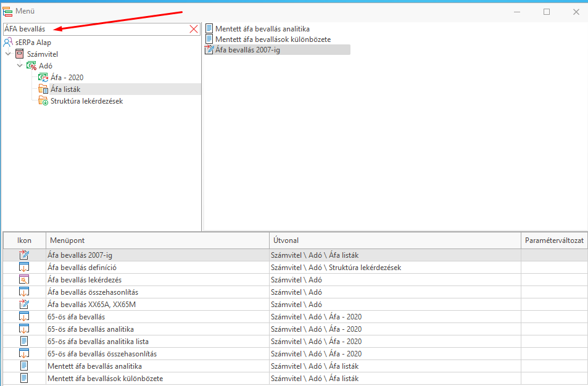The height and width of the screenshot is (386, 588).
Task: Click icon of Áfa bevallás XX65A, XX65M row
Action: coord(24,305)
